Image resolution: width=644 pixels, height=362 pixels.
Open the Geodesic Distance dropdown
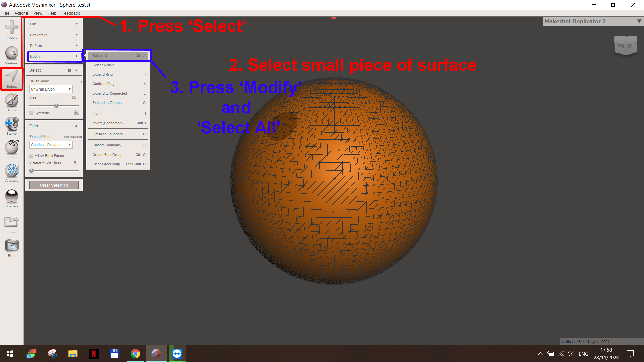coord(51,145)
